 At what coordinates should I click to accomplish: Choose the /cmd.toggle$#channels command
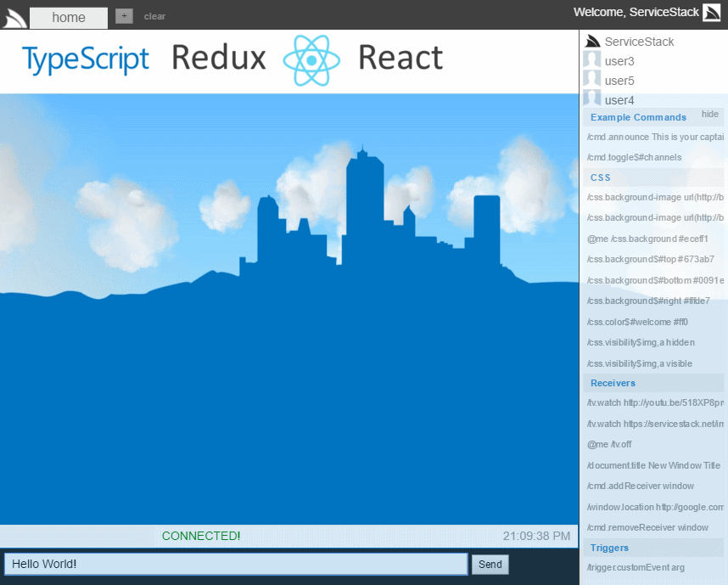coord(634,157)
